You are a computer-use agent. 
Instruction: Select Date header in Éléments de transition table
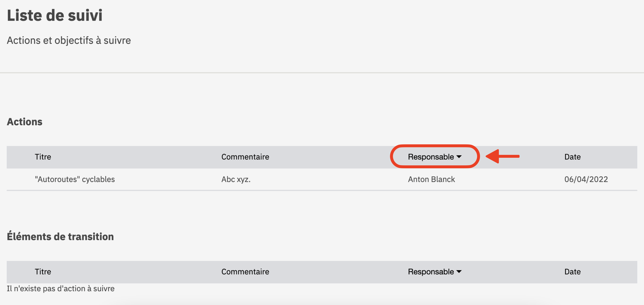tap(573, 271)
